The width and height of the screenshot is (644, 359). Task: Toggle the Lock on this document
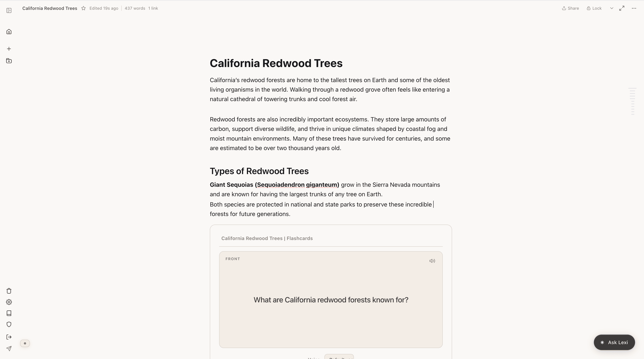point(594,8)
